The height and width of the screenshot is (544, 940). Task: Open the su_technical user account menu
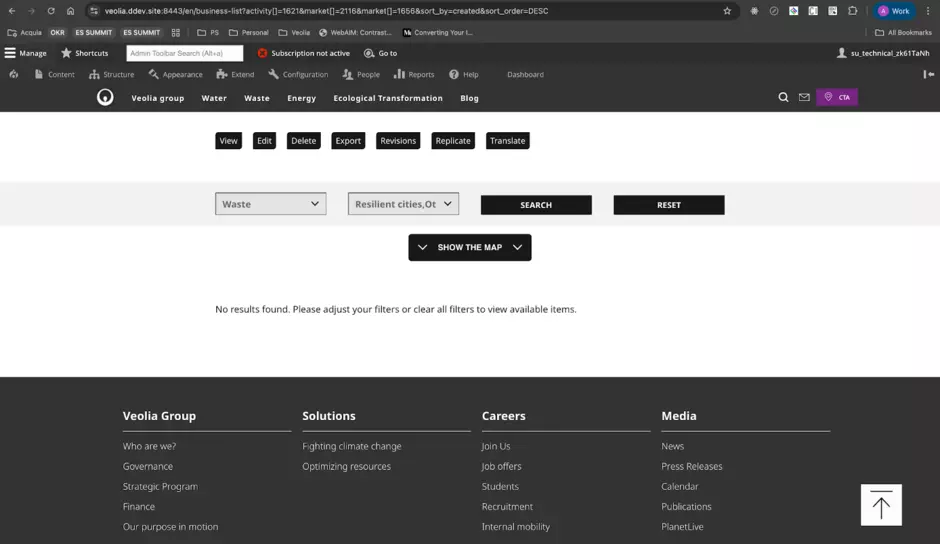[882, 53]
